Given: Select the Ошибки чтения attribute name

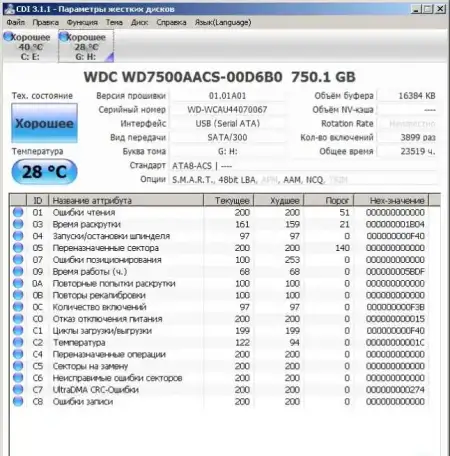Looking at the screenshot, I should pyautogui.click(x=84, y=212).
